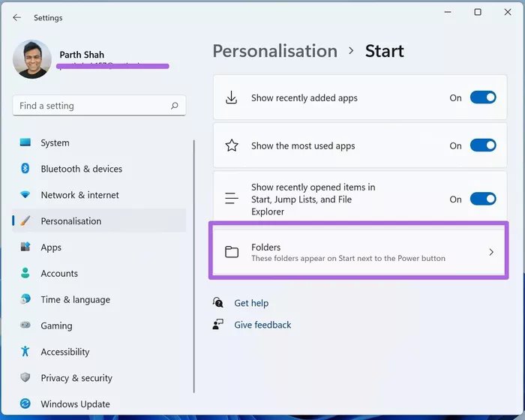Toggle Show recently added apps switch

(x=483, y=97)
